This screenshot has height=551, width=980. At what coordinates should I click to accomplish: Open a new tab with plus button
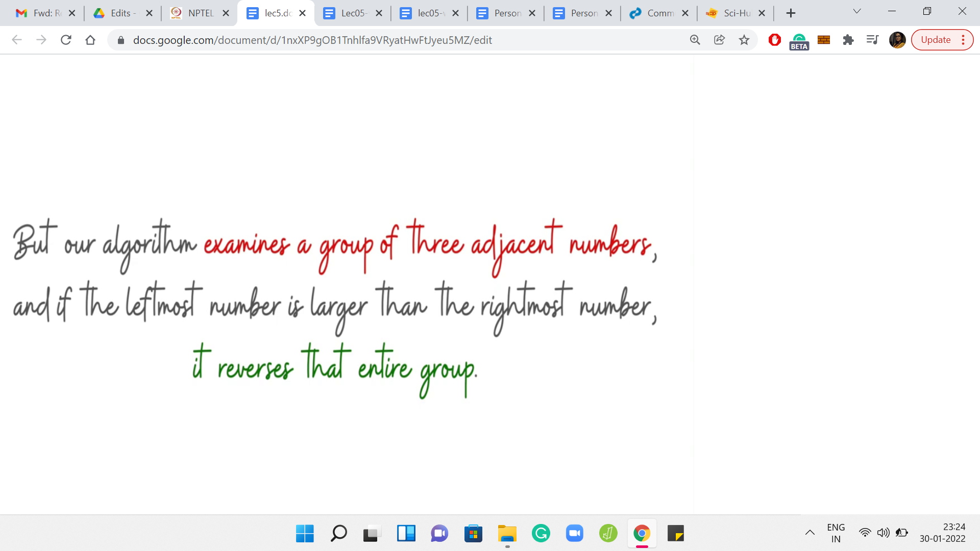tap(791, 13)
